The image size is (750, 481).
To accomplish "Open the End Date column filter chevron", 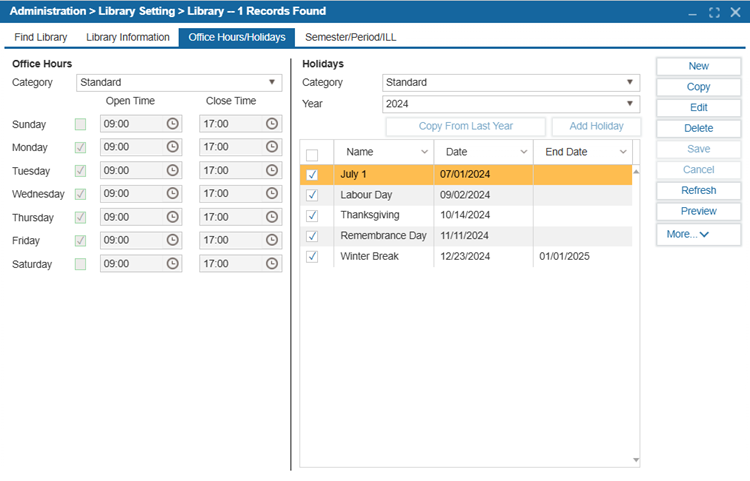I will [623, 152].
